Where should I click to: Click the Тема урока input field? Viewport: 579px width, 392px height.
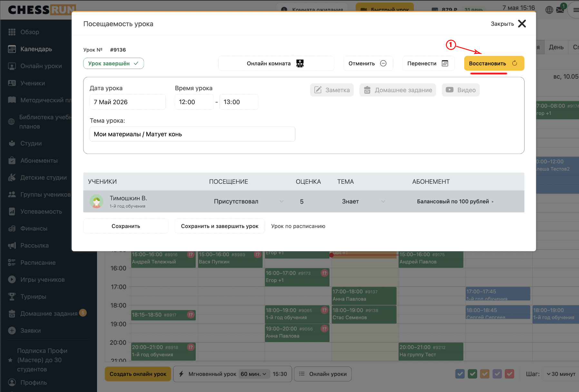tap(192, 134)
